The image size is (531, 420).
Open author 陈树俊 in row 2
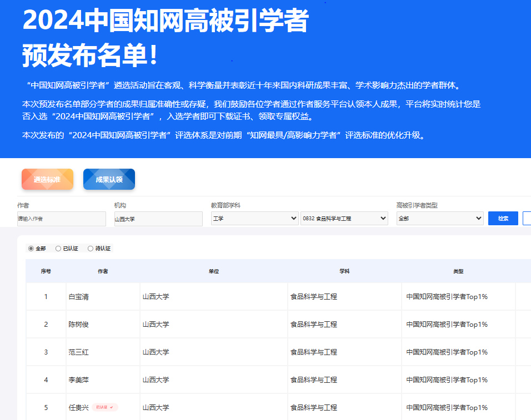point(78,325)
